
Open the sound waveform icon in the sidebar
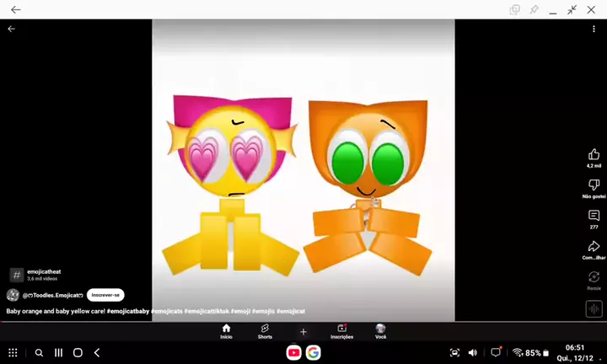click(x=594, y=308)
